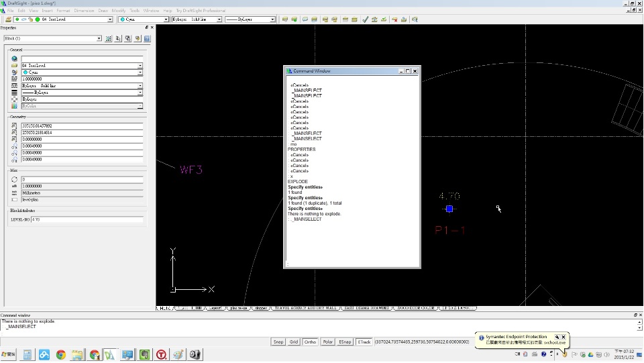Click the calculator taskbar icon
The image size is (644, 363).
pos(27,355)
